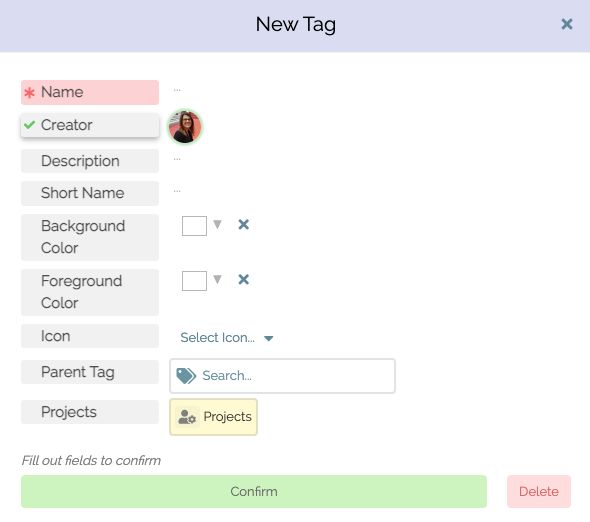Click the Name value placeholder
The height and width of the screenshot is (522, 590).
point(177,90)
